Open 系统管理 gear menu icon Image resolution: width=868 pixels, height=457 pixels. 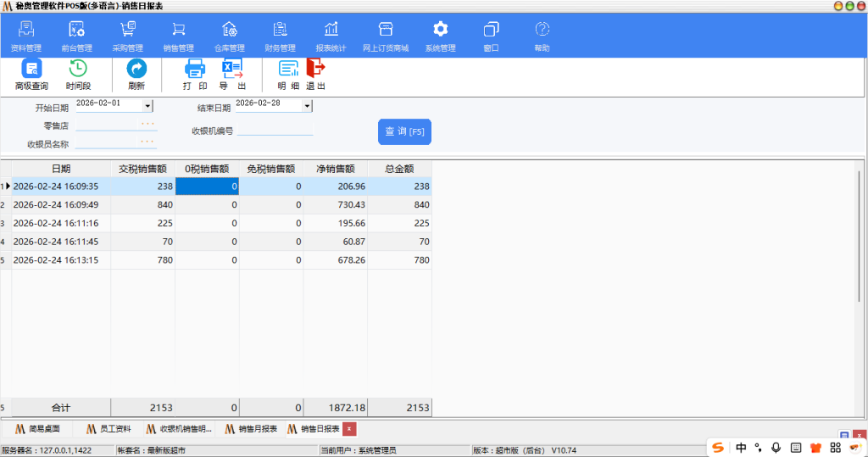point(440,30)
